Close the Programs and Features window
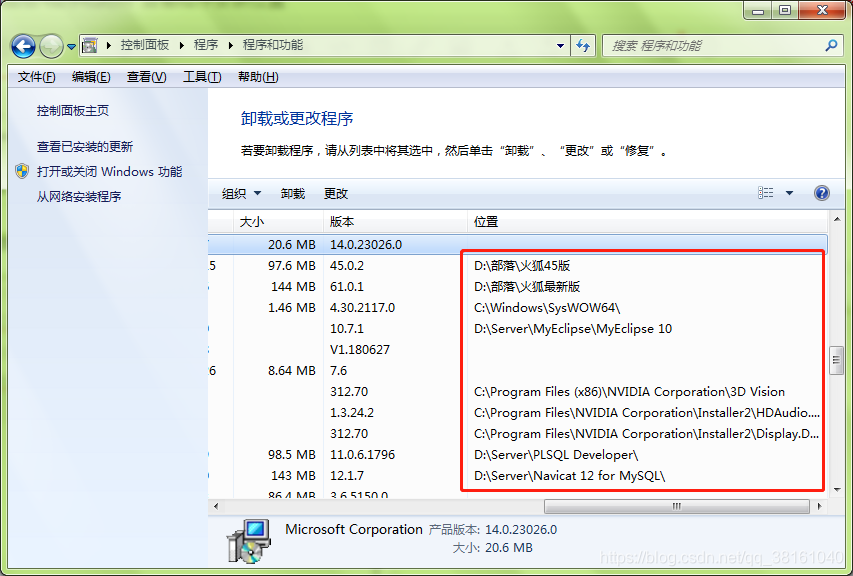 click(823, 10)
